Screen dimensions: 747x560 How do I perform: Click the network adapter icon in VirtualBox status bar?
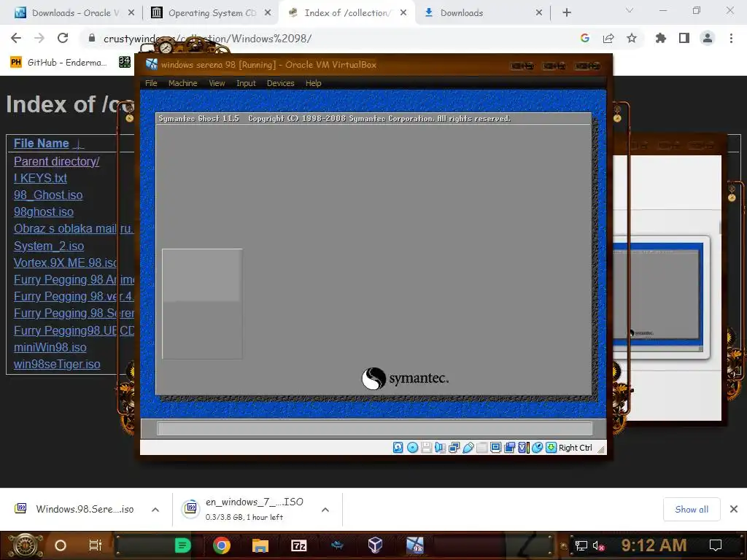click(454, 448)
